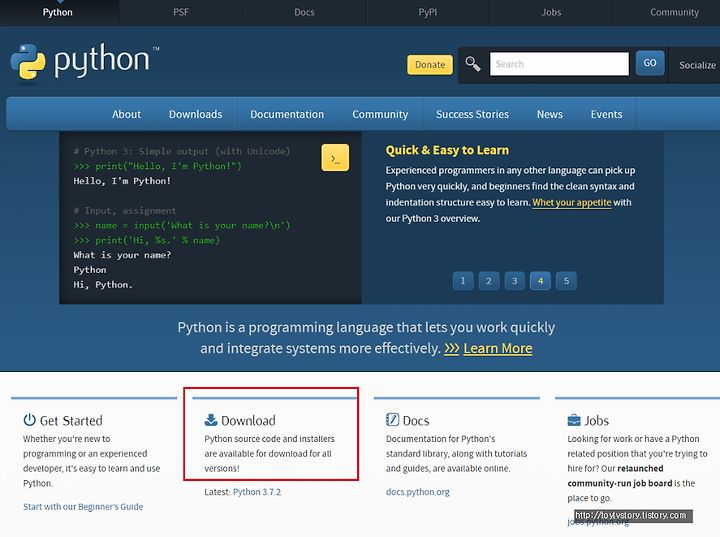
Task: Open the Success Stories menu
Action: (x=472, y=114)
